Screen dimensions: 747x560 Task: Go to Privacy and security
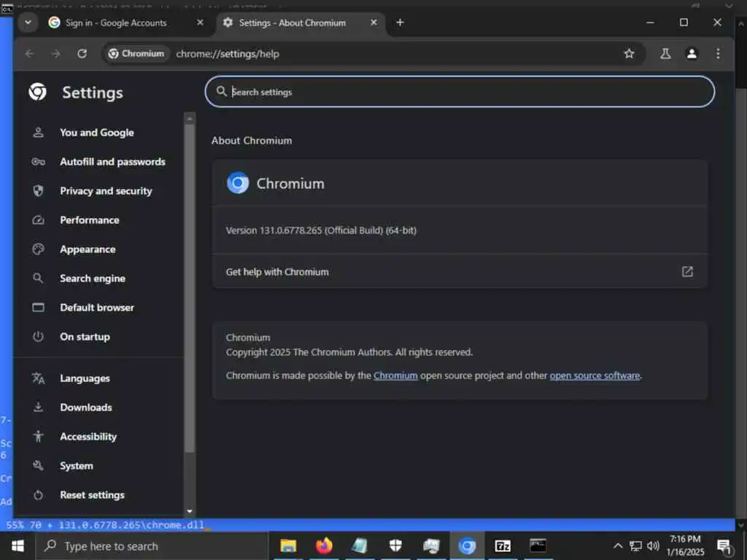[x=106, y=191]
